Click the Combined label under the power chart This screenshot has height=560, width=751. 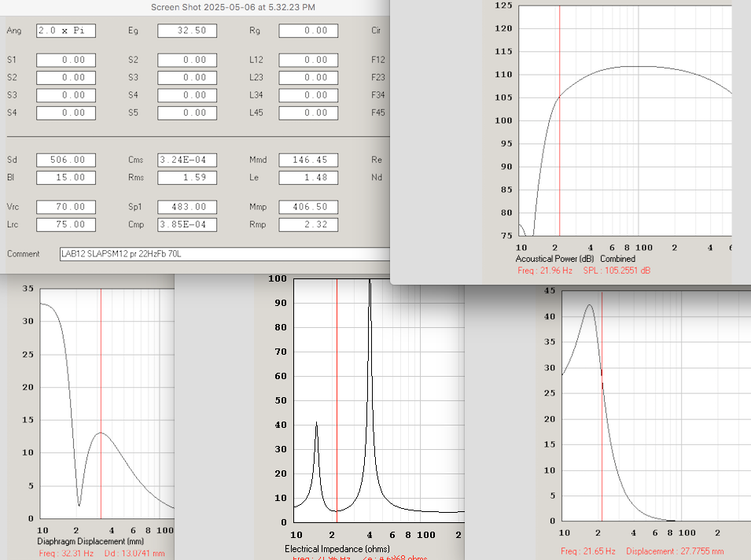617,259
